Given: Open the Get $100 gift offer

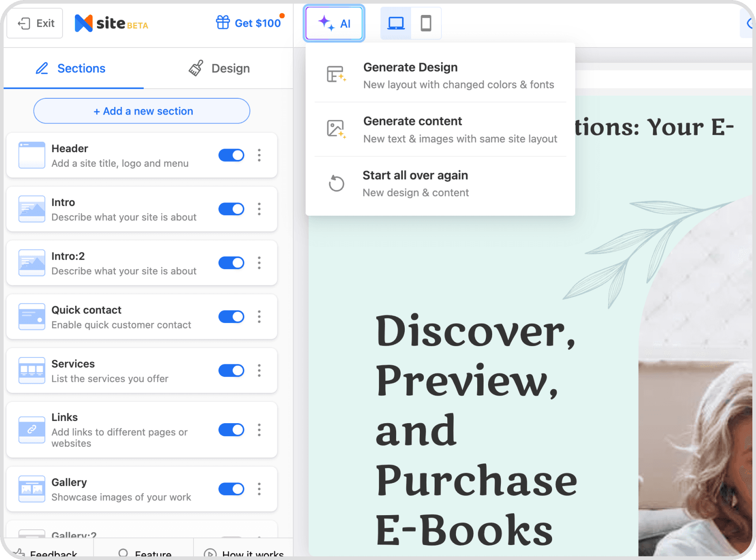Looking at the screenshot, I should click(248, 23).
